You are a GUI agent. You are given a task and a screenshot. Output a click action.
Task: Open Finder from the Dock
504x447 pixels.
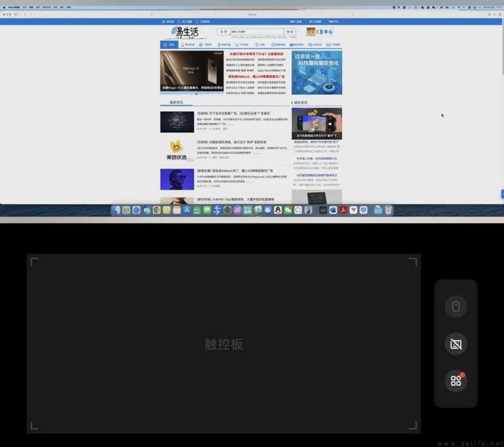(x=116, y=210)
